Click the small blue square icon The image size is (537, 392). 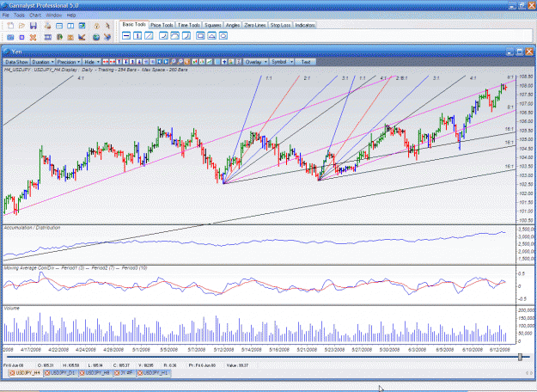(x=22, y=37)
